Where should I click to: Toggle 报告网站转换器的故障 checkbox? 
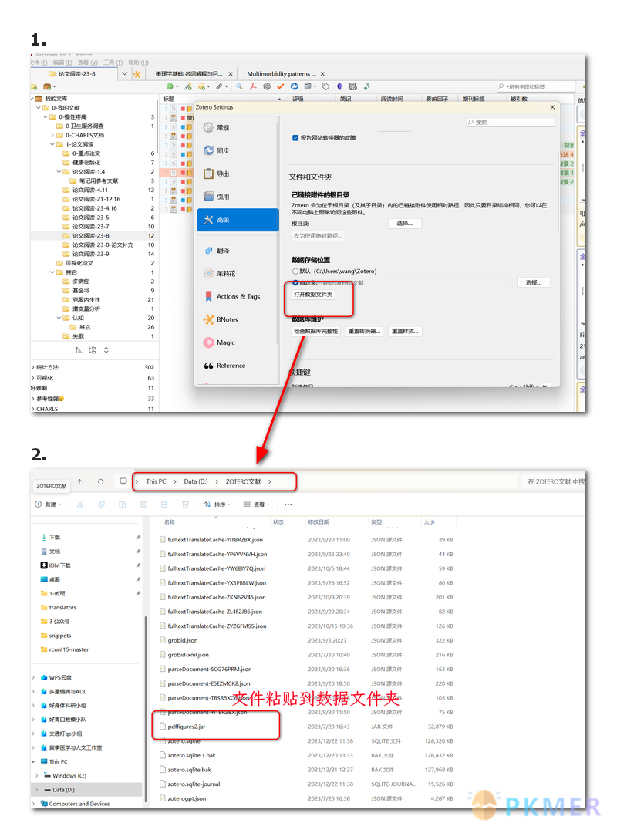[295, 138]
